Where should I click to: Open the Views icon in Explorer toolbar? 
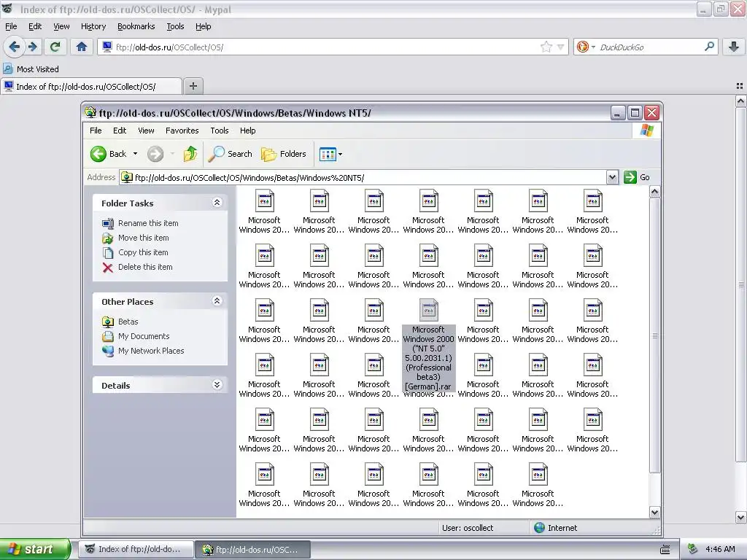(x=328, y=155)
